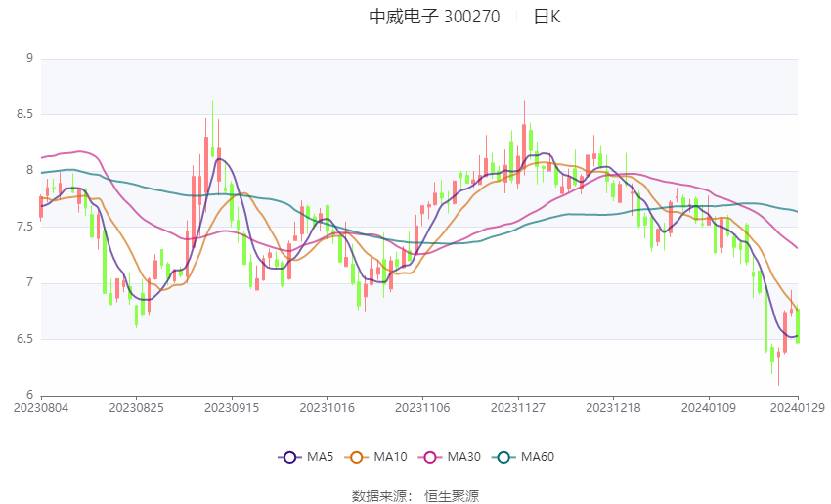Click the 20231016 date axis label

click(x=327, y=408)
